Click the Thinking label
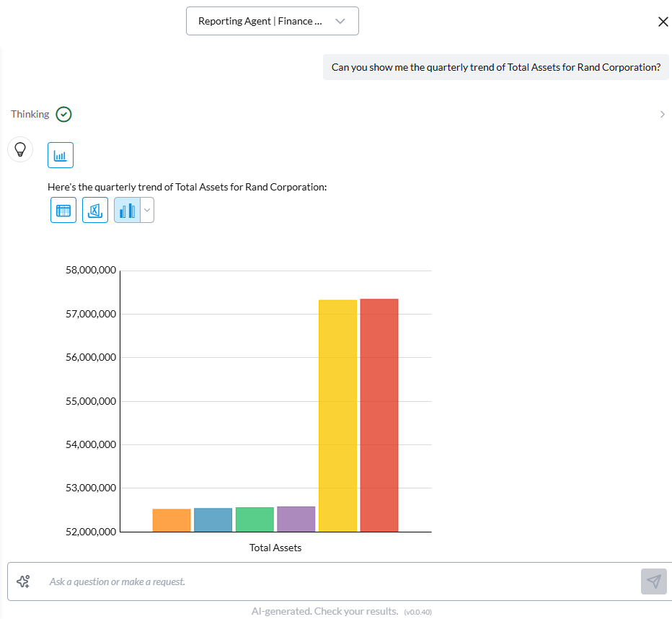The height and width of the screenshot is (619, 672). pyautogui.click(x=30, y=114)
